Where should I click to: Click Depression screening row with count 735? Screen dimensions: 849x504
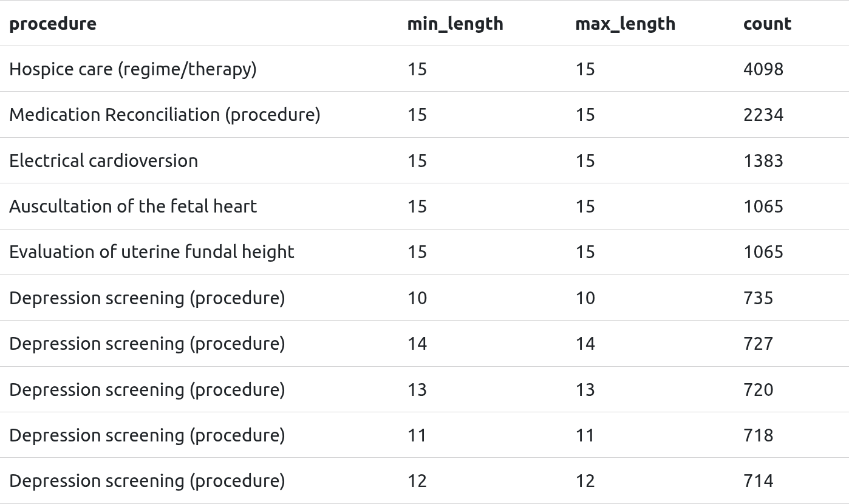click(147, 298)
